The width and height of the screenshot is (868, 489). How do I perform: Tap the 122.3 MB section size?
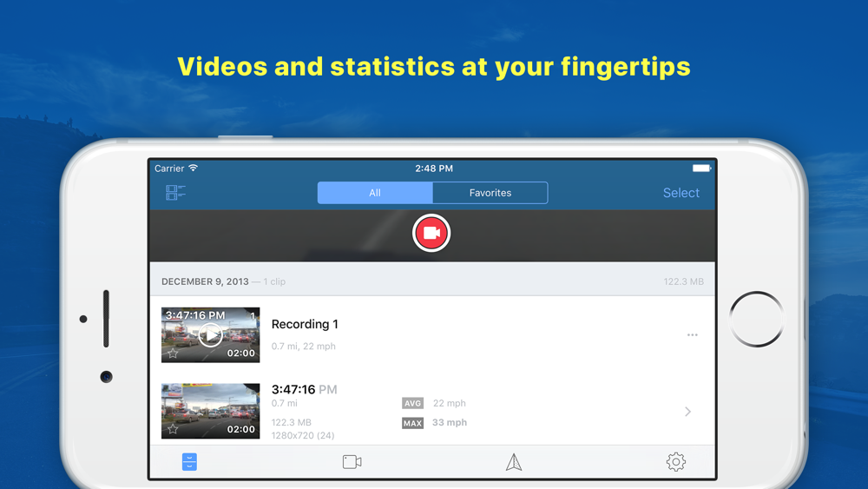[684, 281]
